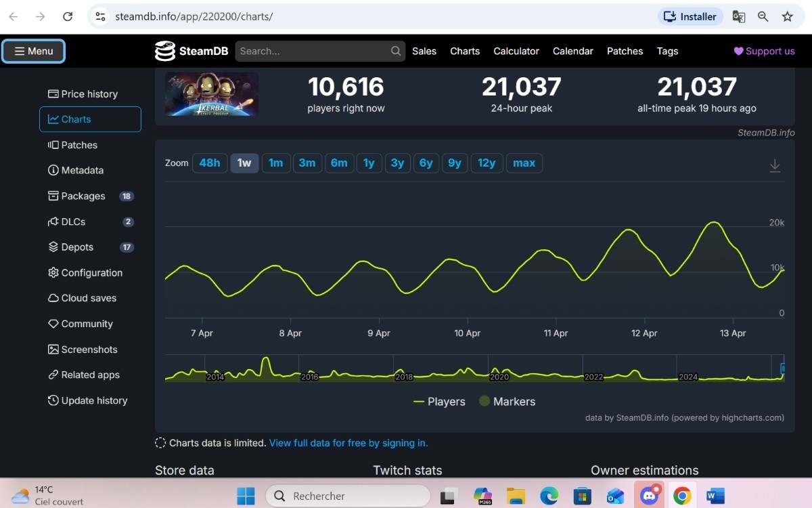Click the SteamDB logo
Viewport: 812px width, 508px height.
pyautogui.click(x=191, y=51)
